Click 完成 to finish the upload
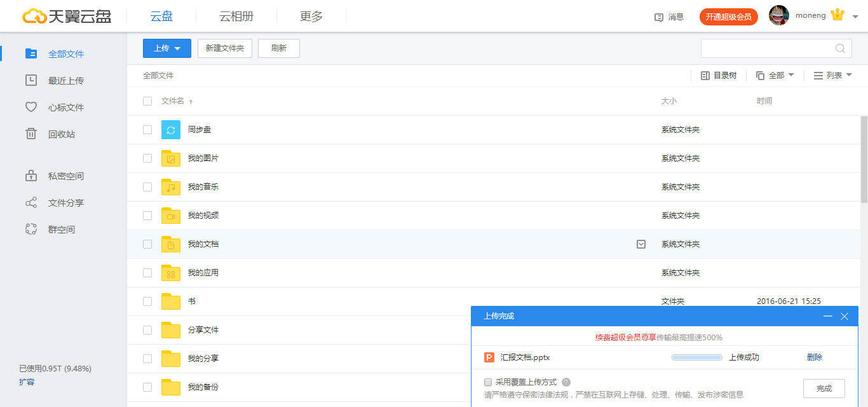 point(824,388)
